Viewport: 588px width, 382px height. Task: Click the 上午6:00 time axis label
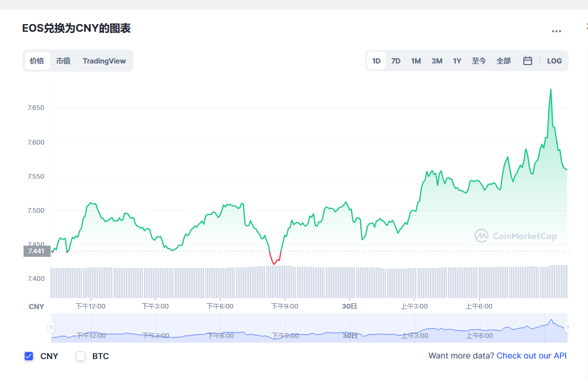click(x=479, y=306)
